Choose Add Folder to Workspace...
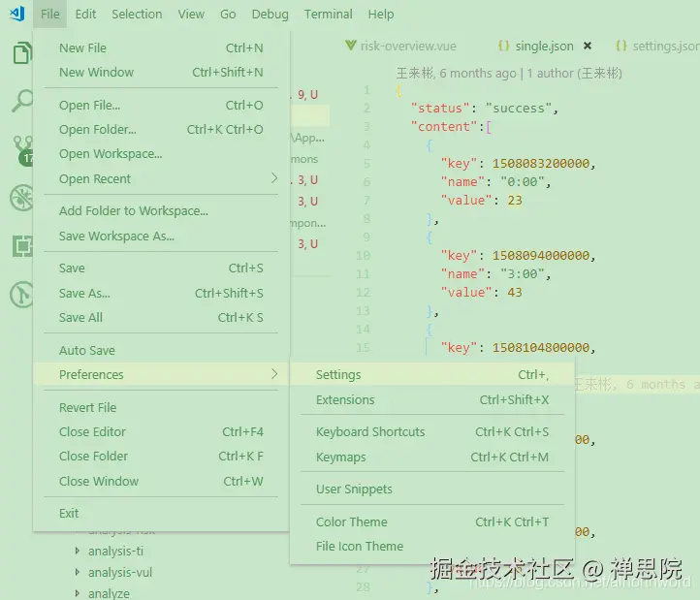 [161, 210]
